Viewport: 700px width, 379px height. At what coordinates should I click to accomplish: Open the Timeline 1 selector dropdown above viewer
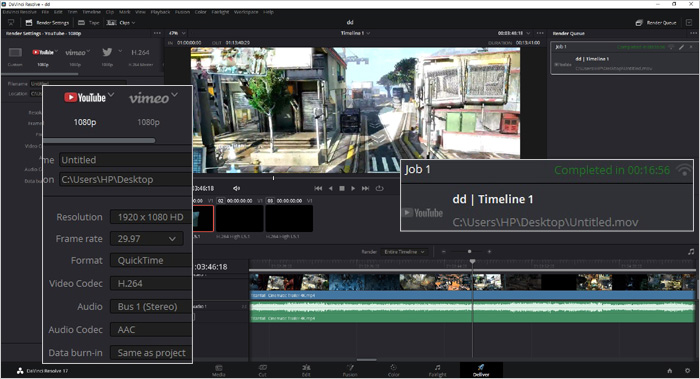pos(355,33)
